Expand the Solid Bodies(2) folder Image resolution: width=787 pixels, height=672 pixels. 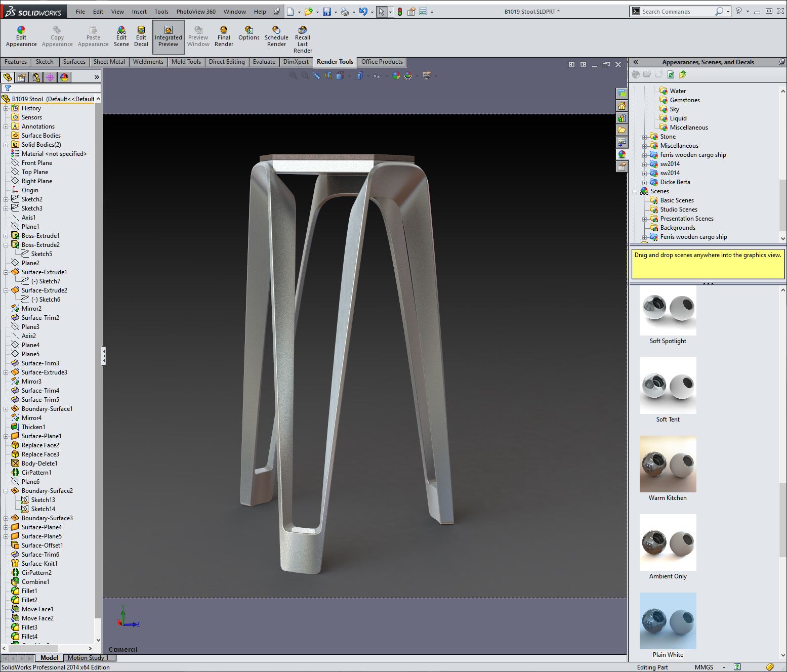[6, 145]
